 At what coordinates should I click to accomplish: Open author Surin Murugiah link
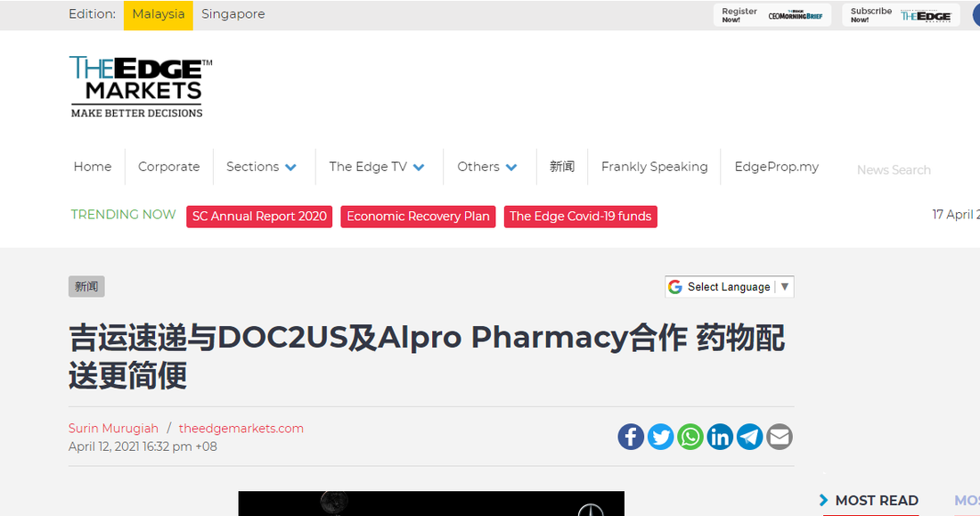pyautogui.click(x=113, y=429)
